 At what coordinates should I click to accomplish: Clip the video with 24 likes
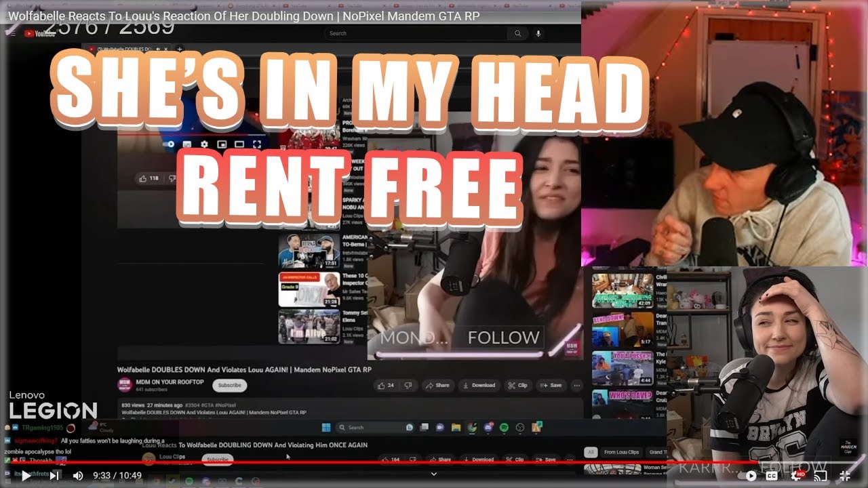[517, 385]
